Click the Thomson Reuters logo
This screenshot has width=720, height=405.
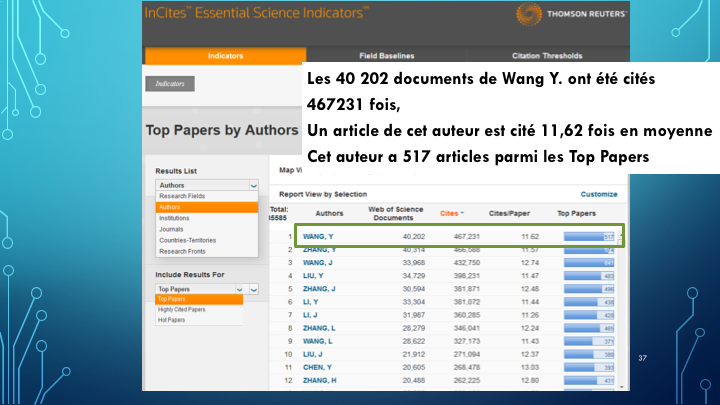click(571, 14)
